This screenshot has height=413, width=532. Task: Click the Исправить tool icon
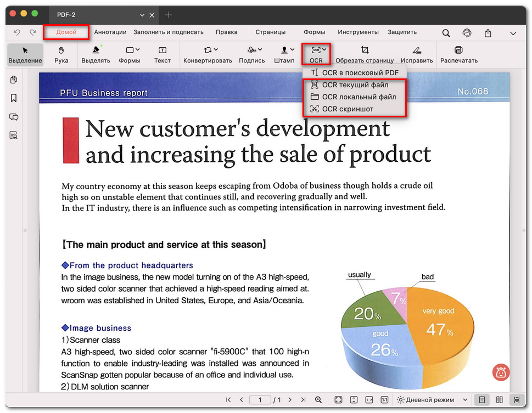point(417,50)
